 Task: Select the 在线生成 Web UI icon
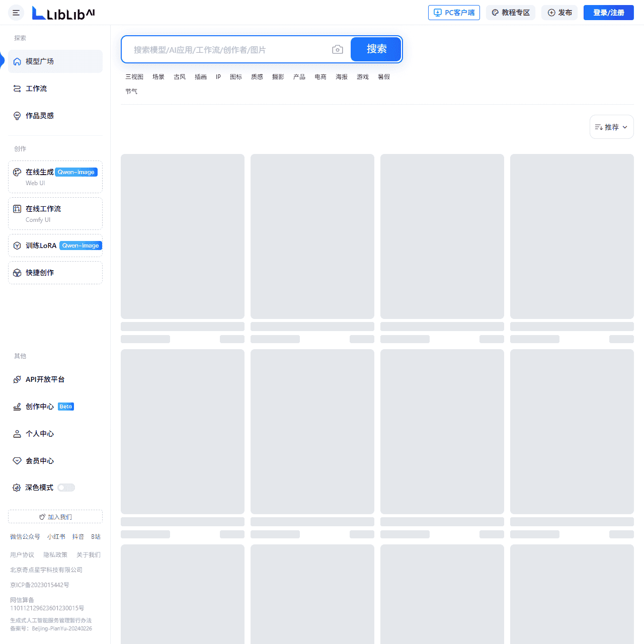(17, 172)
